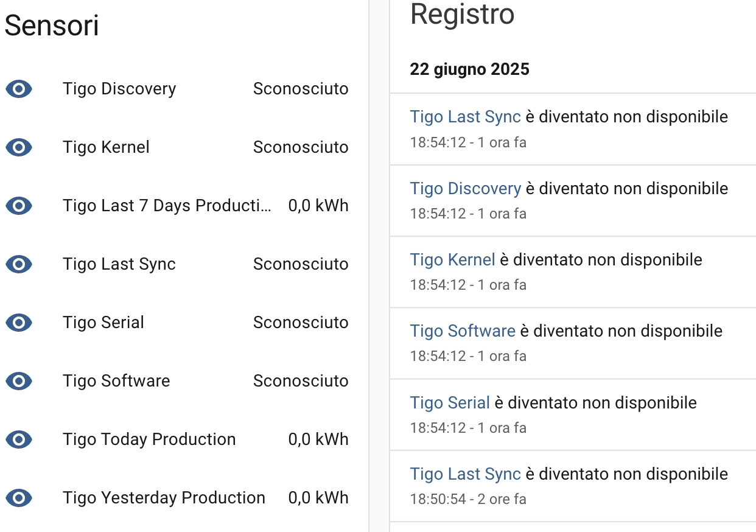The height and width of the screenshot is (532, 756).
Task: Toggle visibility of Tigo Last 7 Days Production
Action: coord(19,206)
